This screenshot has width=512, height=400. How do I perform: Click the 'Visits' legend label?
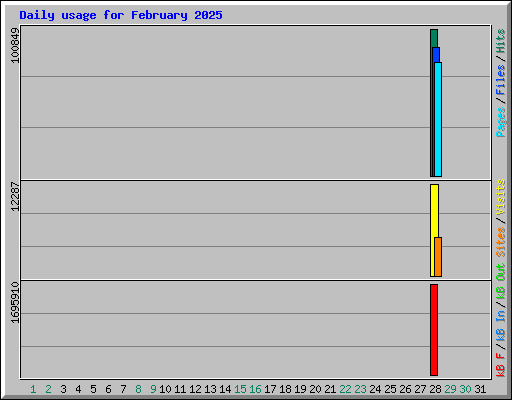500,197
